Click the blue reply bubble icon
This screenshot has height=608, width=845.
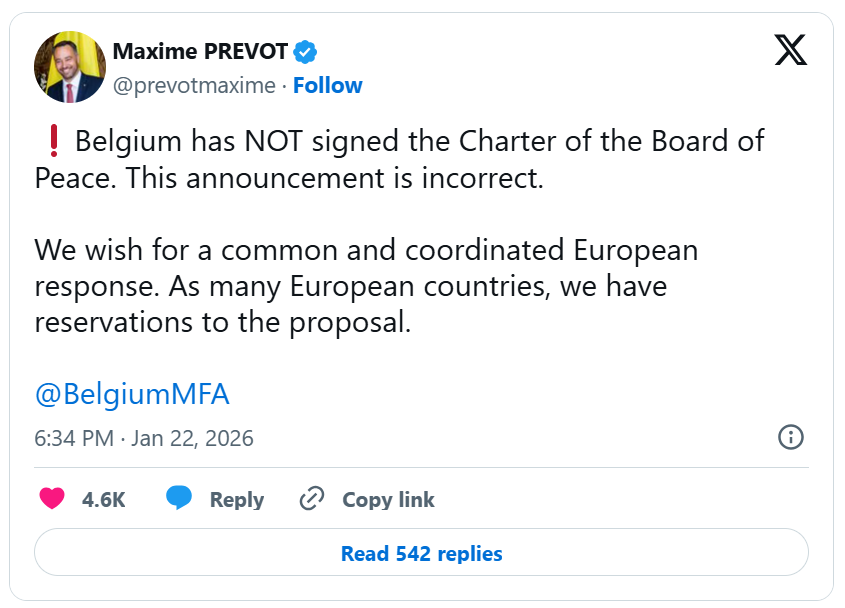click(179, 499)
